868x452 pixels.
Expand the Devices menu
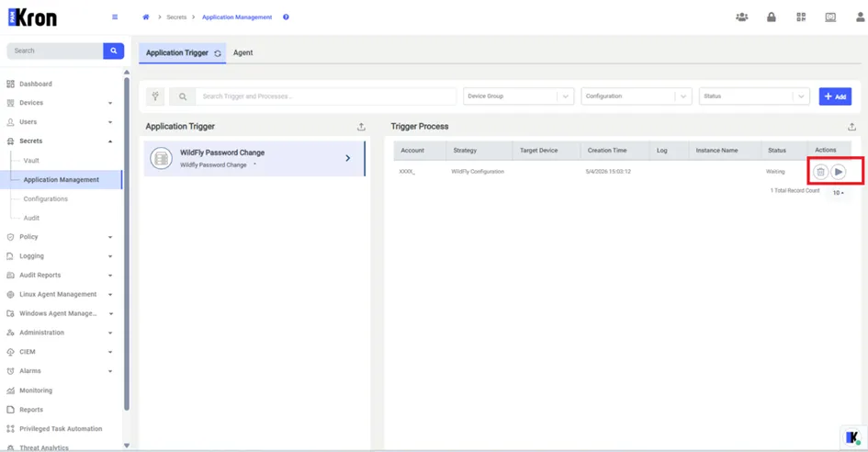(x=61, y=103)
